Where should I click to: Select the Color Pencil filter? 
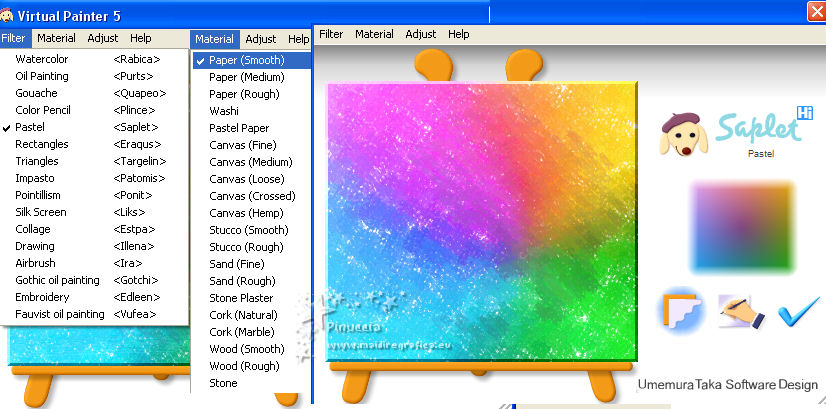94,110
